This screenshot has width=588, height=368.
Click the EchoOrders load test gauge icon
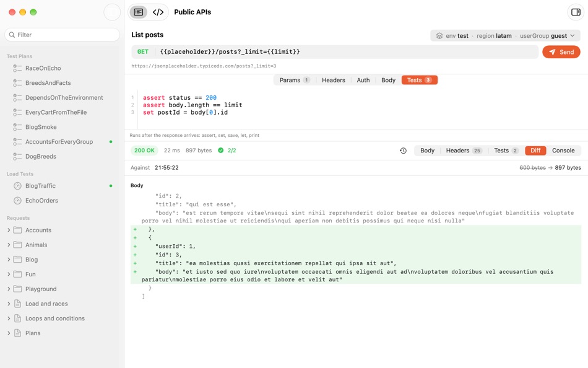[x=17, y=201]
